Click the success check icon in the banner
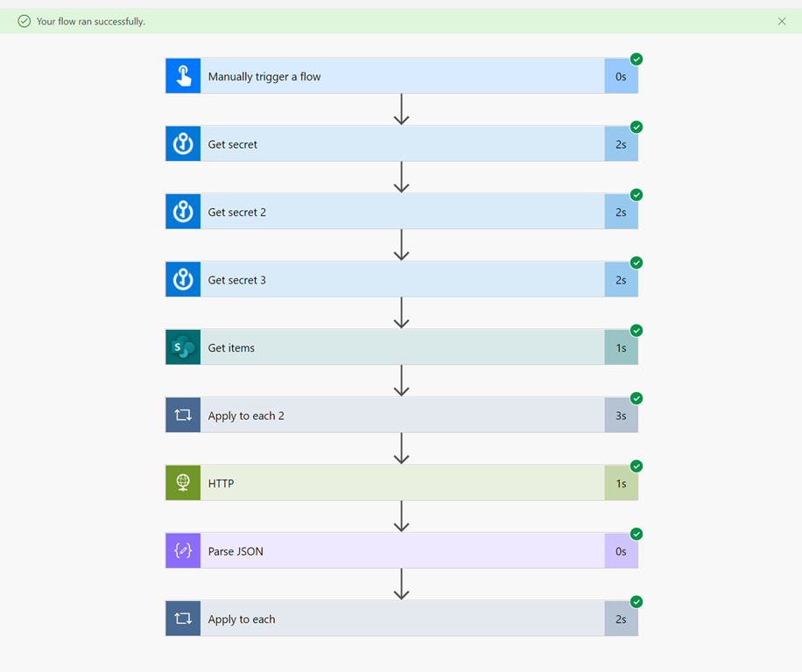Screen dimensions: 802x672 coord(25,21)
